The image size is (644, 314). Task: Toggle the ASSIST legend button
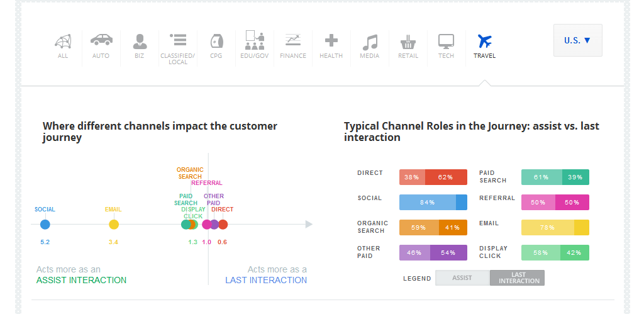tap(462, 278)
